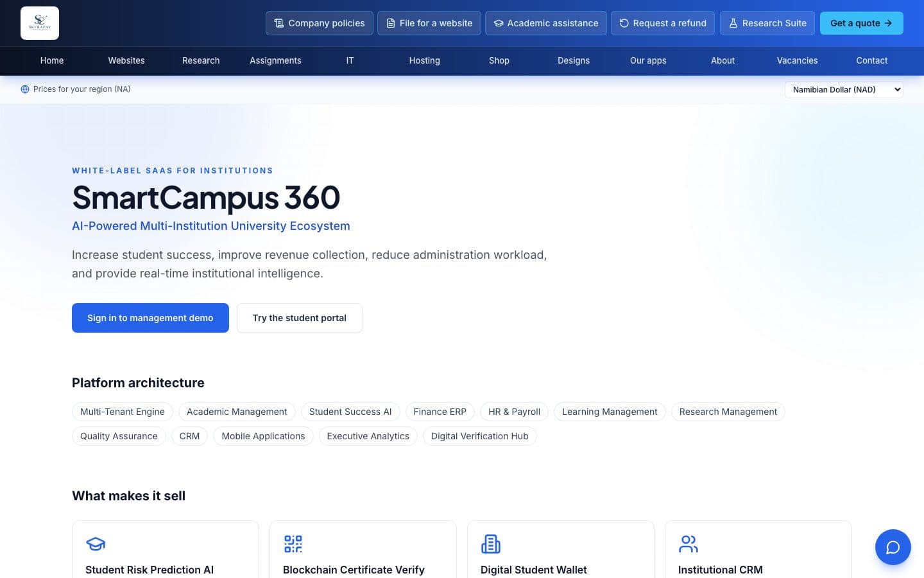Click the Student Success AI chip
The image size is (924, 578).
pos(350,412)
